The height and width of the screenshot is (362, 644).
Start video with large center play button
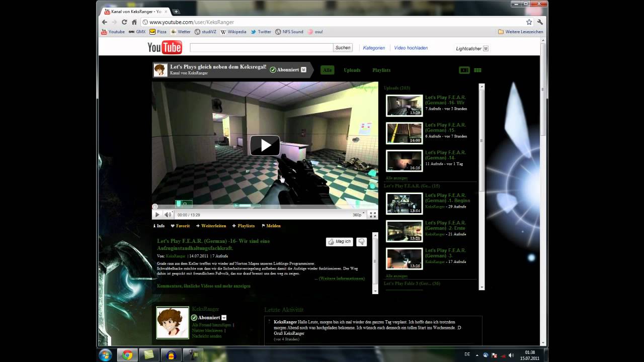tap(265, 145)
